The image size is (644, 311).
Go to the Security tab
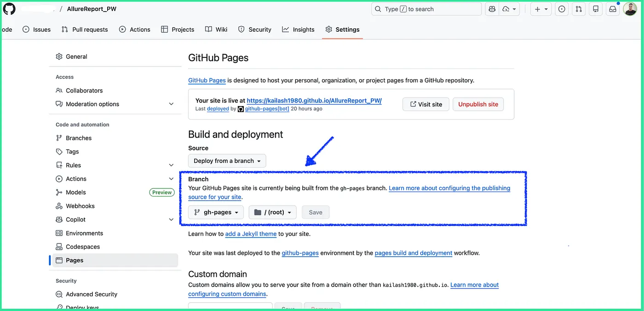pos(255,29)
